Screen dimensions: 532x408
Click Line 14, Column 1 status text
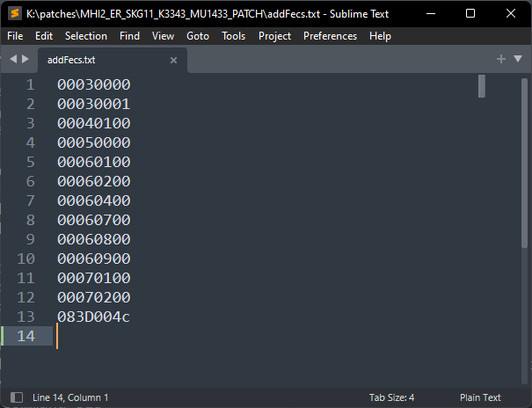coord(70,397)
